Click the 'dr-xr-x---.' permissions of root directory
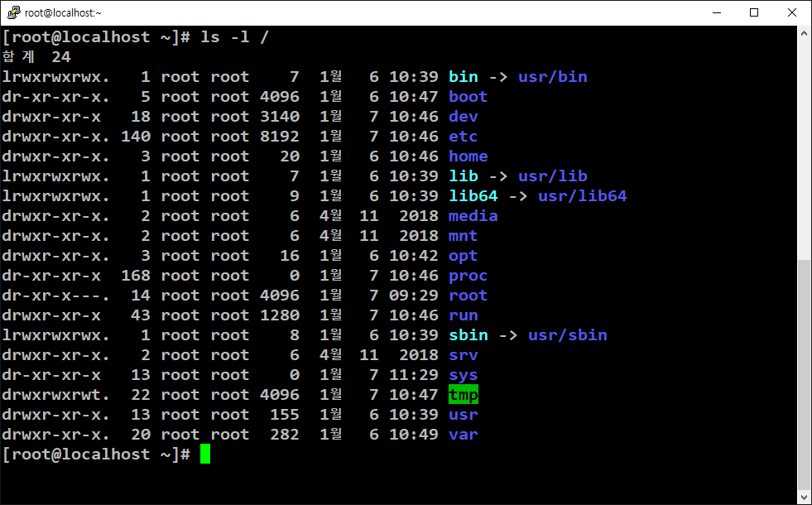 [x=55, y=296]
